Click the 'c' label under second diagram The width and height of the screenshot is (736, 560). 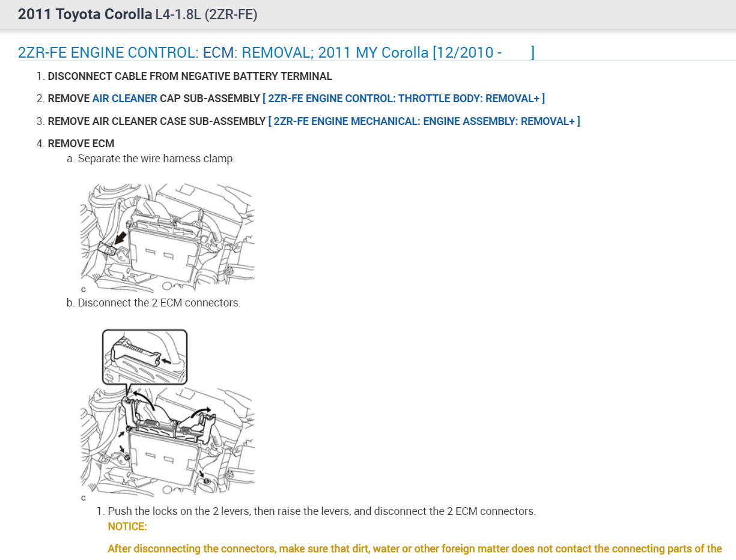point(83,498)
